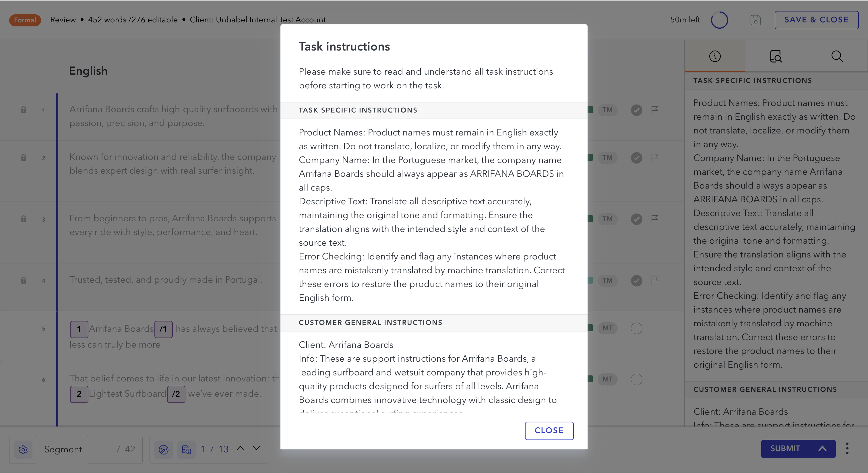This screenshot has width=868, height=473.
Task: Click the palette icon in the bottom toolbar
Action: [x=163, y=449]
